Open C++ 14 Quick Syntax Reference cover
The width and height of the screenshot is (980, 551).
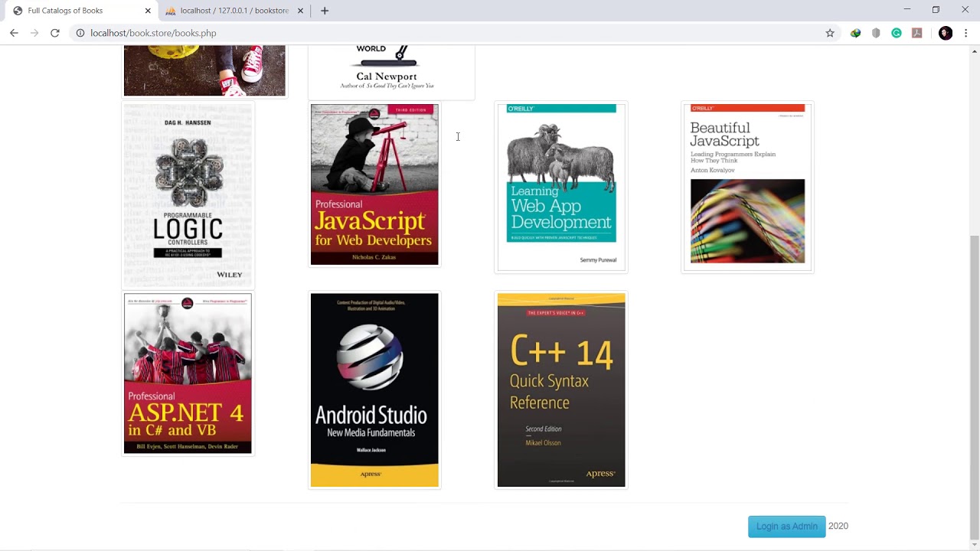(x=561, y=390)
